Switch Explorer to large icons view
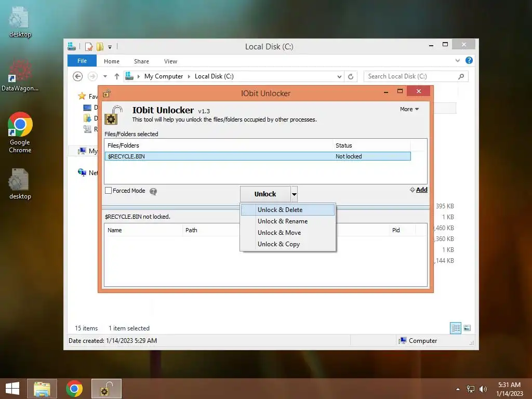 pyautogui.click(x=467, y=328)
